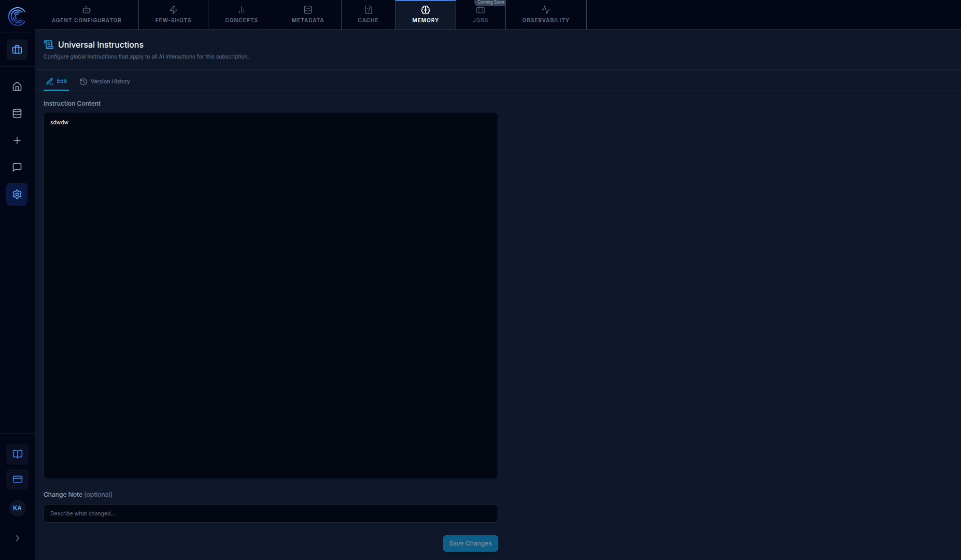Click the briefcase workspace icon
961x560 pixels.
coord(17,50)
